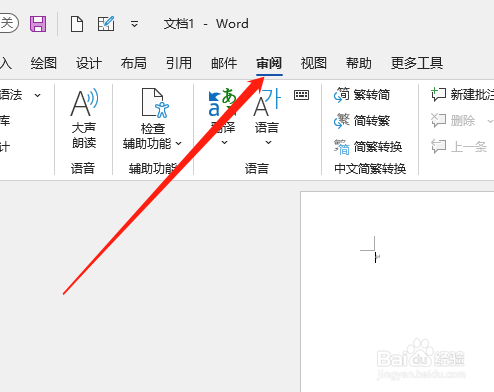
Task: Start 大声朗读 read aloud
Action: point(84,118)
